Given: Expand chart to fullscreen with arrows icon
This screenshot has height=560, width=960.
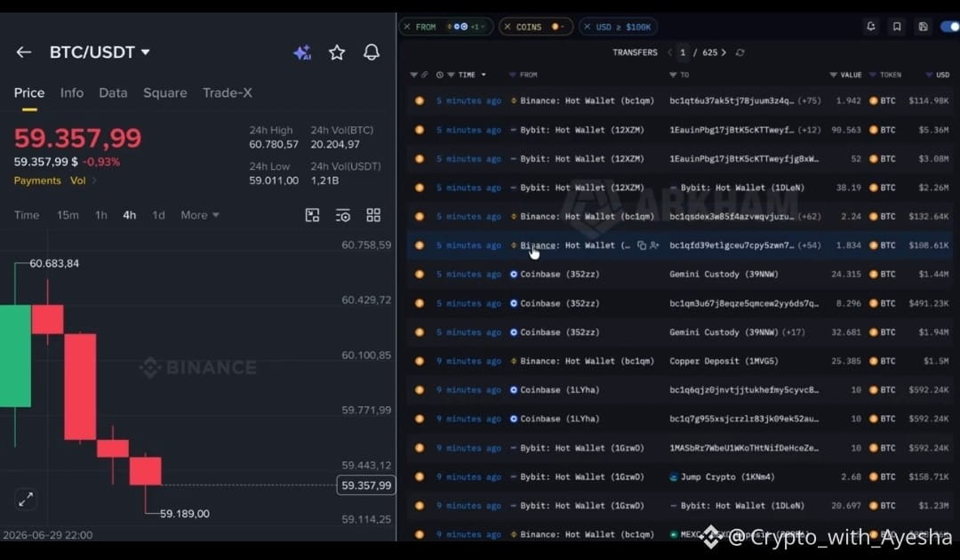Looking at the screenshot, I should coord(26,500).
